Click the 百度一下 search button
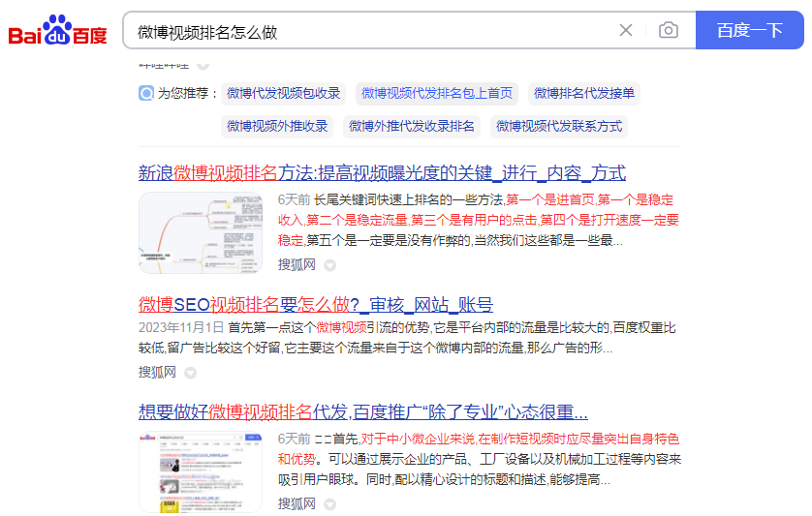 (749, 31)
